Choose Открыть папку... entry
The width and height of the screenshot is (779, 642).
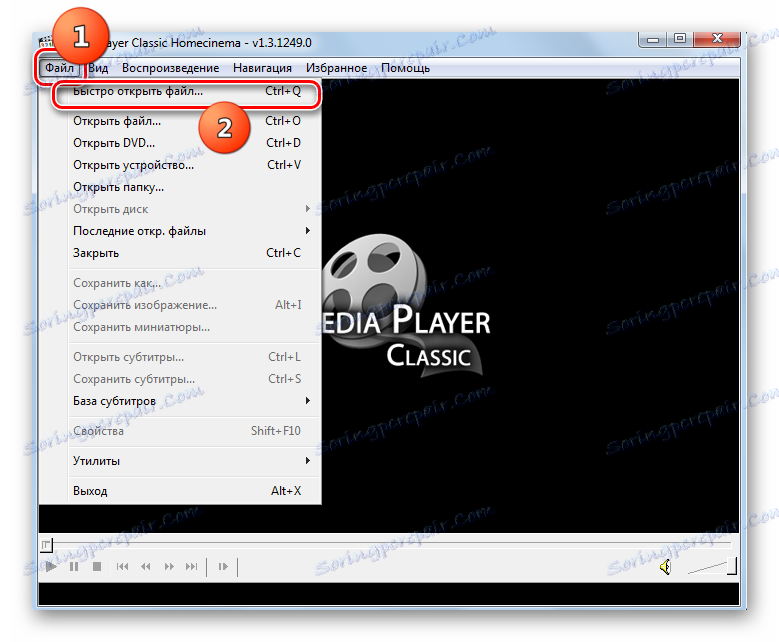pyautogui.click(x=187, y=187)
